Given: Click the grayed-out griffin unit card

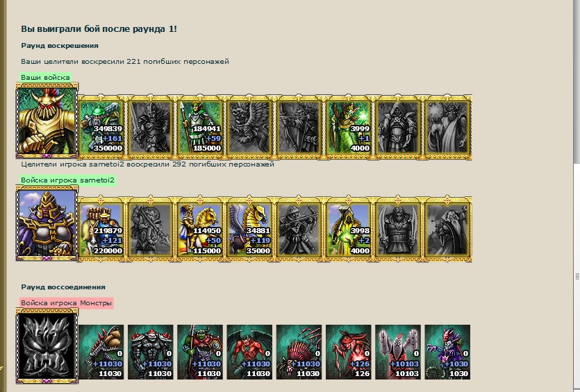Looking at the screenshot, I should click(249, 127).
